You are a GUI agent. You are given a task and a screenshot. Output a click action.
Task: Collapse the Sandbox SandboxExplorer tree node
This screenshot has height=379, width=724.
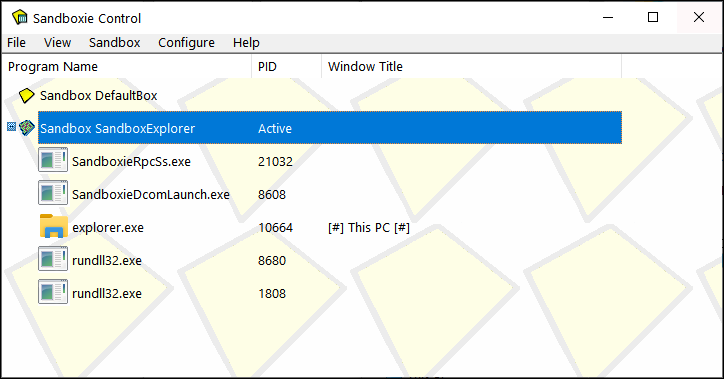click(12, 126)
